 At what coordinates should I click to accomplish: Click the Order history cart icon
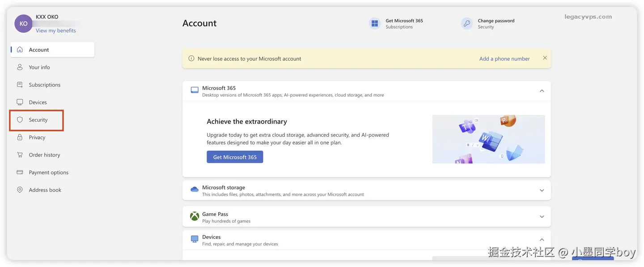[x=20, y=155]
